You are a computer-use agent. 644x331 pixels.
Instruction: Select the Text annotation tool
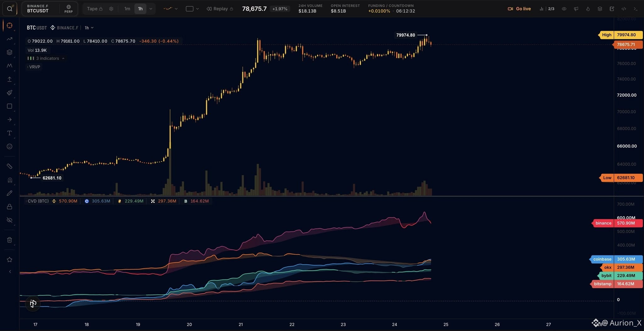tap(9, 133)
